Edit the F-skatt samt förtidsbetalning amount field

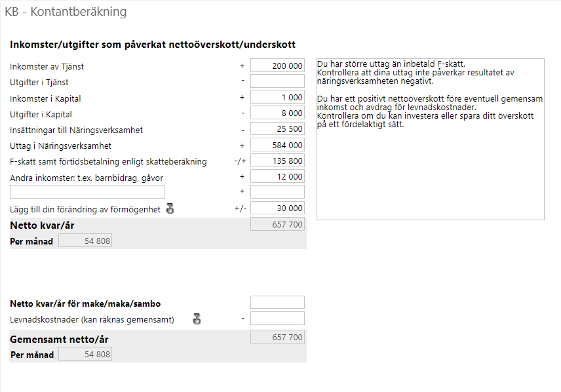click(277, 161)
